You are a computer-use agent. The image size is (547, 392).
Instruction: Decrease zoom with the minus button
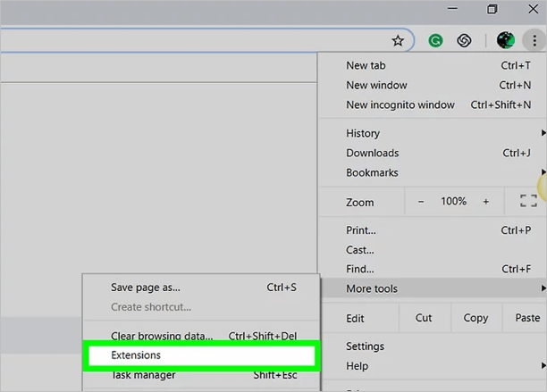(x=422, y=202)
